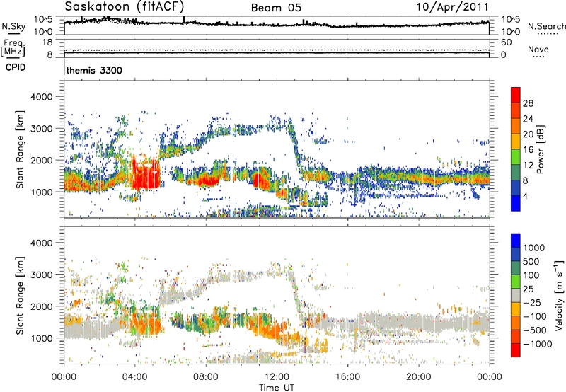
Task: Click the '18' frequency axis tick label
Action: pyautogui.click(x=47, y=42)
